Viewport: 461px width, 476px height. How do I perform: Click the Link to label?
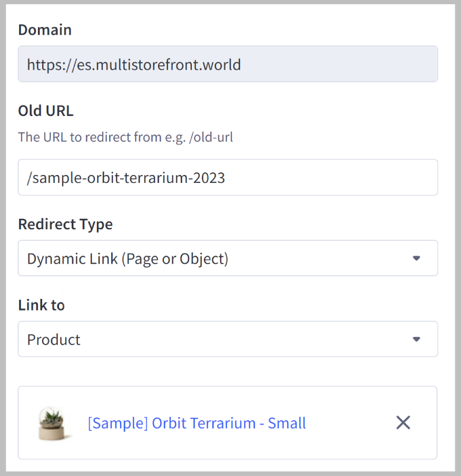click(41, 305)
